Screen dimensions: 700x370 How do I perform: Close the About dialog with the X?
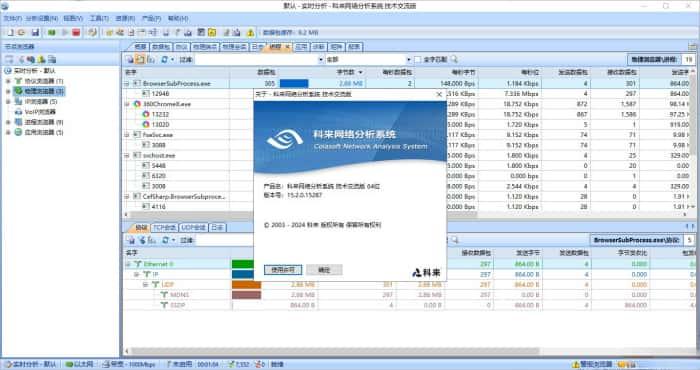(x=439, y=94)
